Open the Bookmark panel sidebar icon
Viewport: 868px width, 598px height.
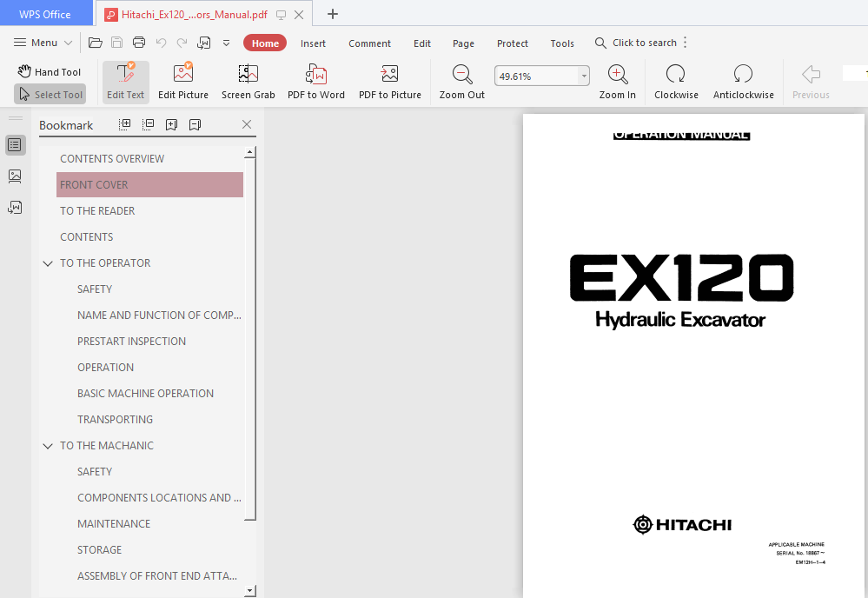tap(15, 145)
